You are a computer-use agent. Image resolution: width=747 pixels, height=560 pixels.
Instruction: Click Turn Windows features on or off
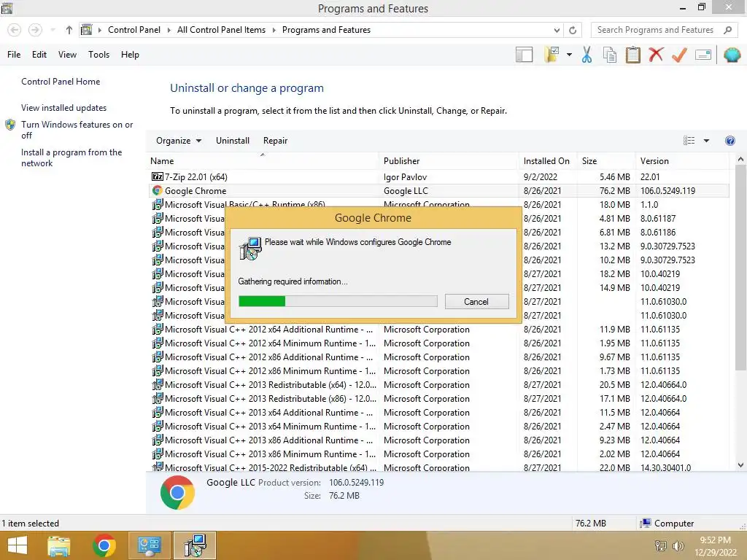pyautogui.click(x=77, y=130)
